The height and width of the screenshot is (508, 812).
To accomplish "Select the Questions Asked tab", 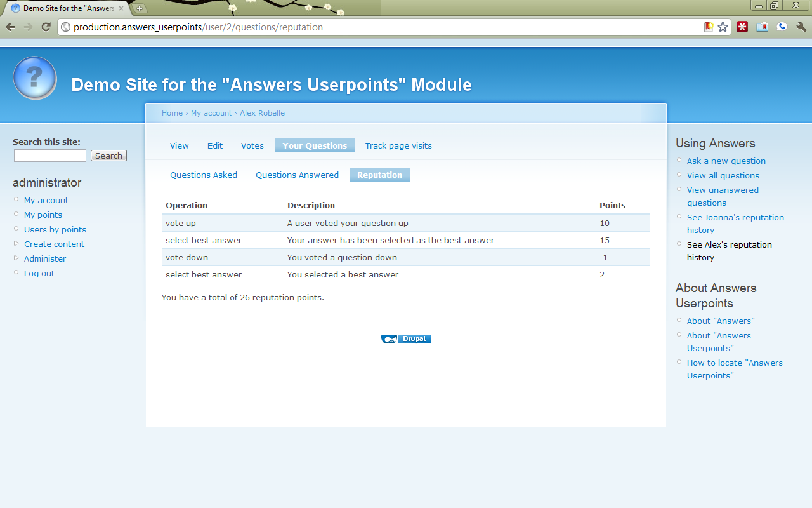I will tap(203, 175).
